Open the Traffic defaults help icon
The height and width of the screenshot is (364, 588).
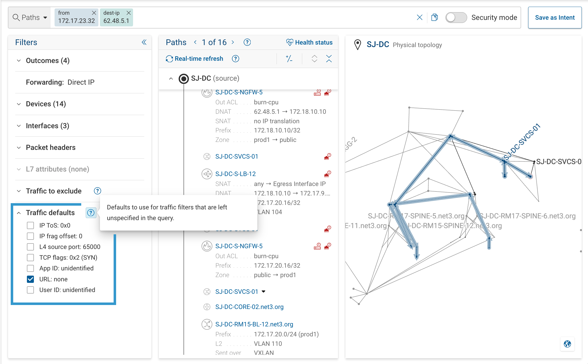[91, 213]
